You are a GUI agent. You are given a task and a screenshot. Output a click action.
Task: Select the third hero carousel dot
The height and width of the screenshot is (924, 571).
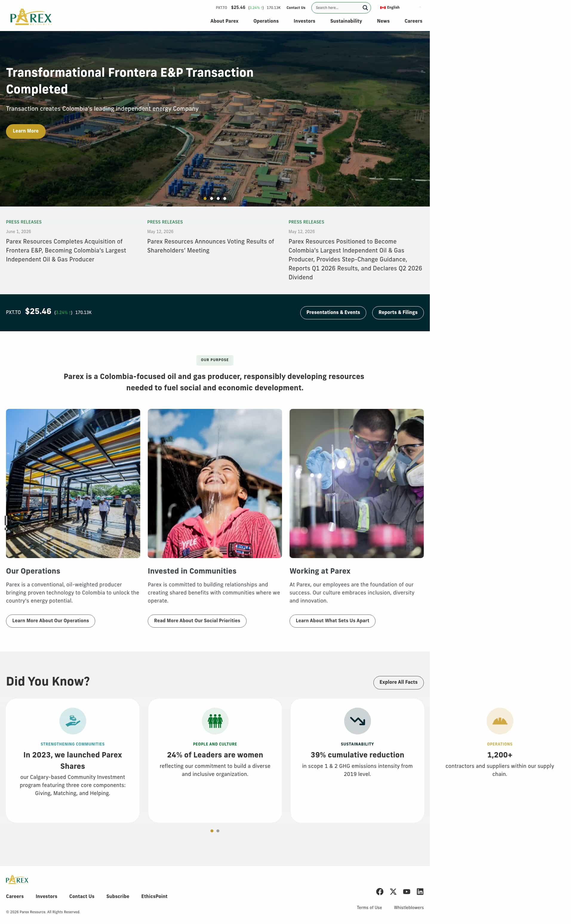coord(218,198)
